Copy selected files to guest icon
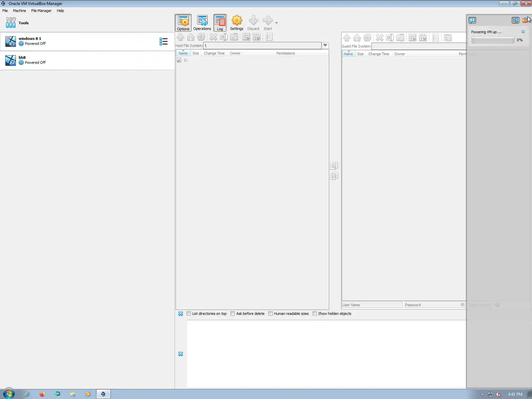This screenshot has height=399, width=532. pyautogui.click(x=334, y=176)
